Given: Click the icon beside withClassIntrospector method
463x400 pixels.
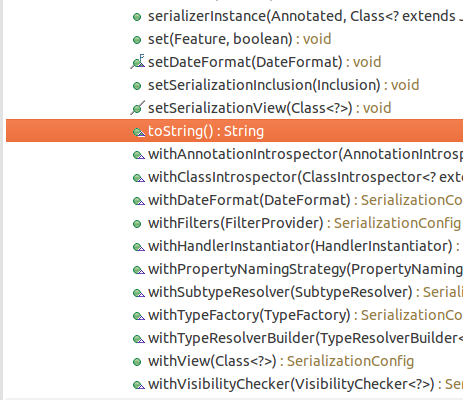Looking at the screenshot, I should point(139,178).
